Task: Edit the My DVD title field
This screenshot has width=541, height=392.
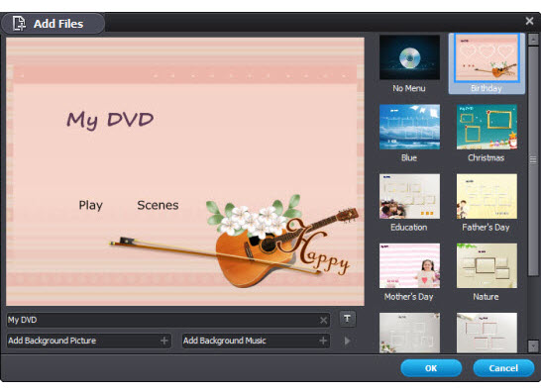Action: click(168, 320)
